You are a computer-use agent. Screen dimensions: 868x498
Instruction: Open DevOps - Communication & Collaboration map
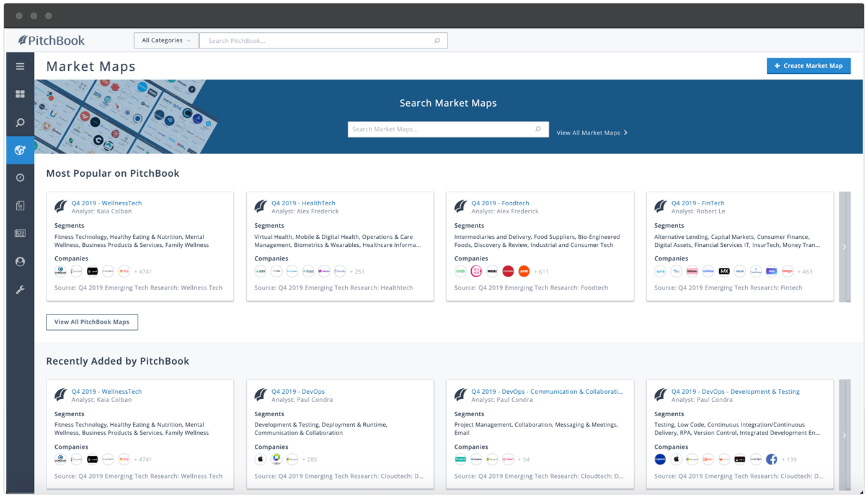pyautogui.click(x=547, y=391)
